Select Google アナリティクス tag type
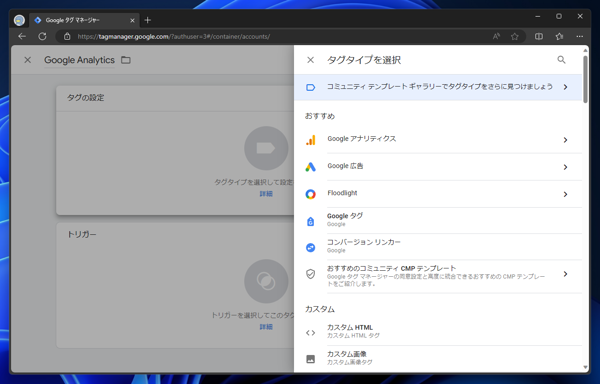Viewport: 600px width, 384px height. pyautogui.click(x=438, y=140)
